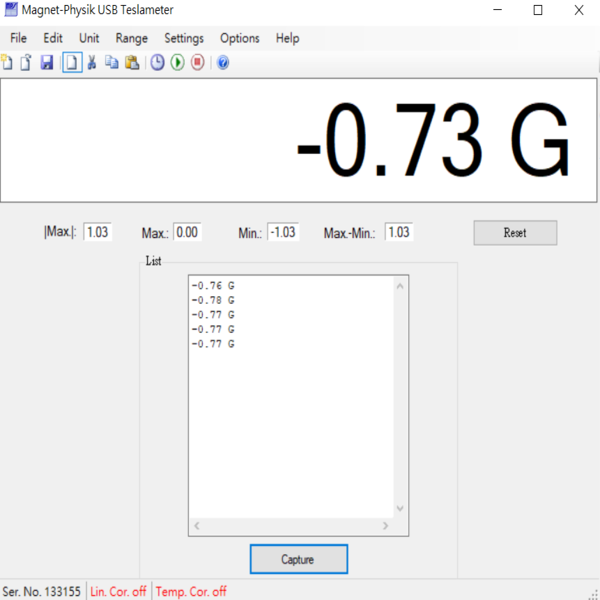
Task: Click the list's horizontal scrollbar right arrow
Action: 385,525
